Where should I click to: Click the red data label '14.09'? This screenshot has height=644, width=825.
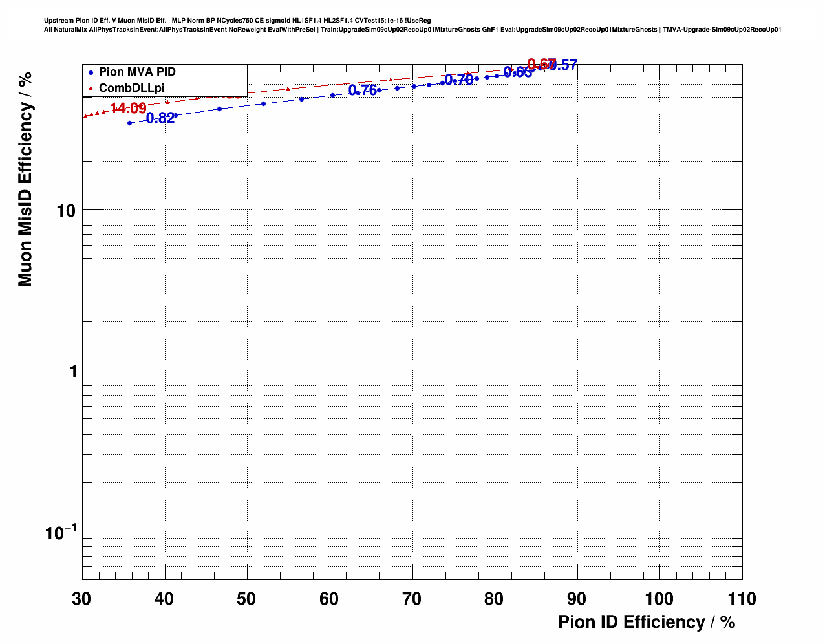click(128, 109)
